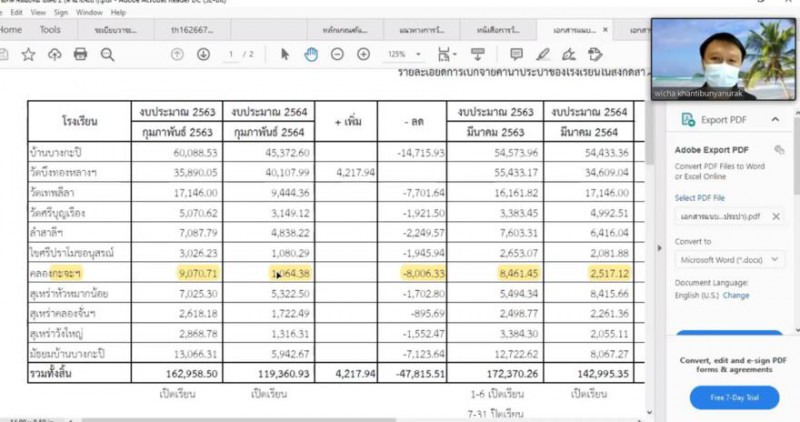Open the Window menu
Screen dimensions: 800x422
89,12
